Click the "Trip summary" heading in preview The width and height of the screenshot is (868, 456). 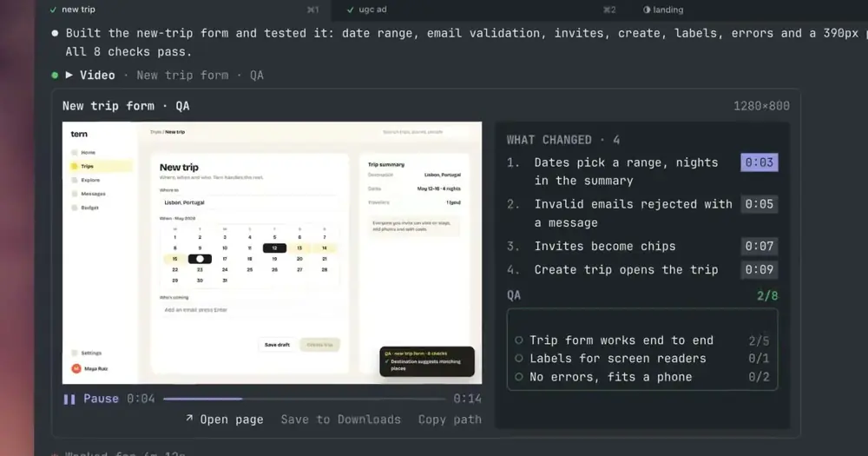[x=386, y=164]
